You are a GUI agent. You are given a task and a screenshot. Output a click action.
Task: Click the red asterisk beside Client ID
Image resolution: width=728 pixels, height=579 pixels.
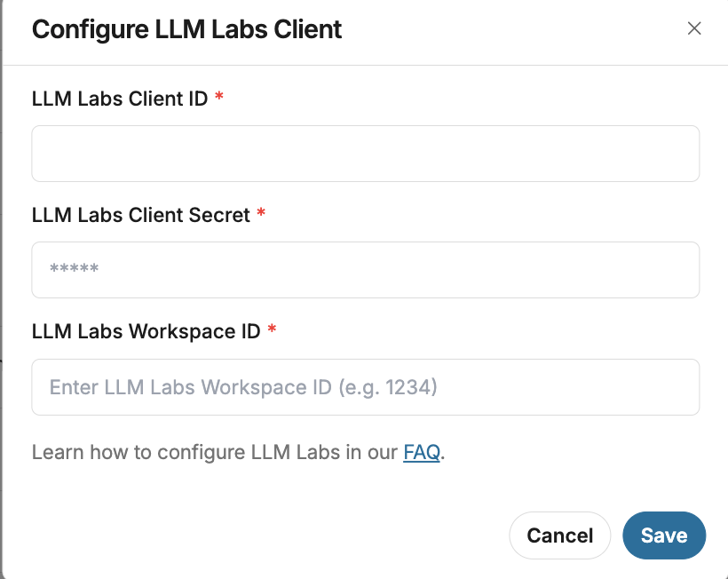click(x=219, y=98)
